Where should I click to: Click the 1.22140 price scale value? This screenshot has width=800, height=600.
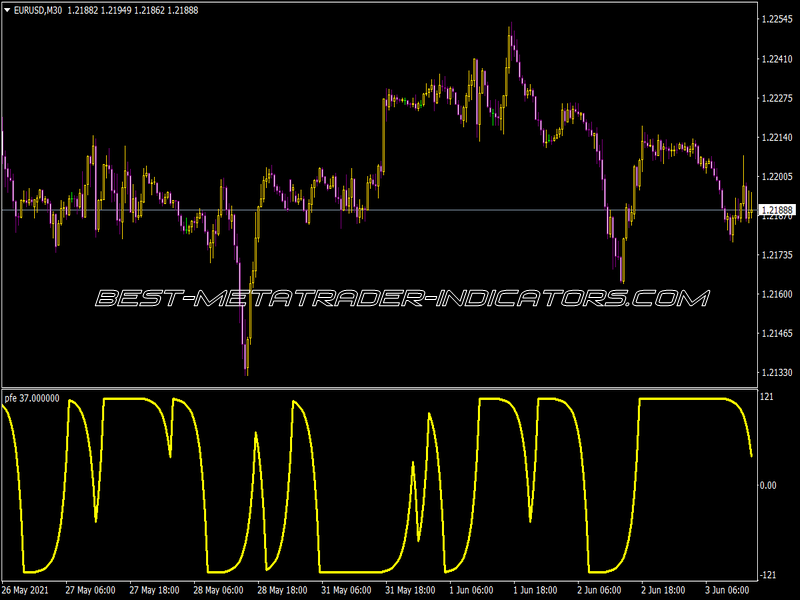[x=778, y=137]
